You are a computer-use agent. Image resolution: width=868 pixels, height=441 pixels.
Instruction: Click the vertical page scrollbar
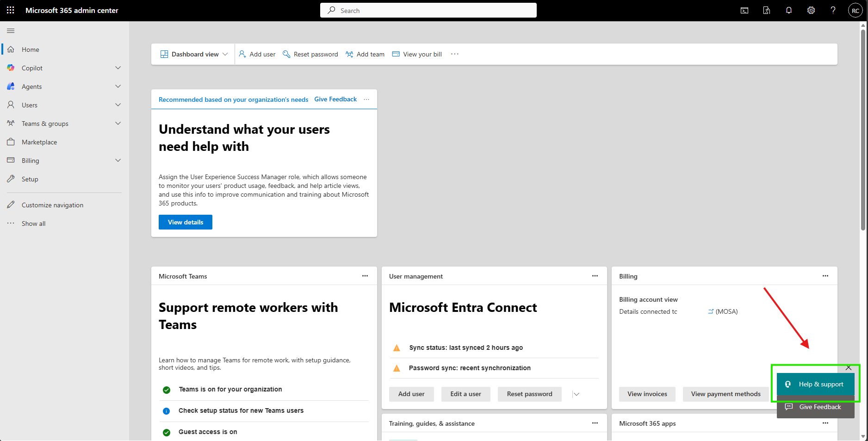pyautogui.click(x=863, y=130)
